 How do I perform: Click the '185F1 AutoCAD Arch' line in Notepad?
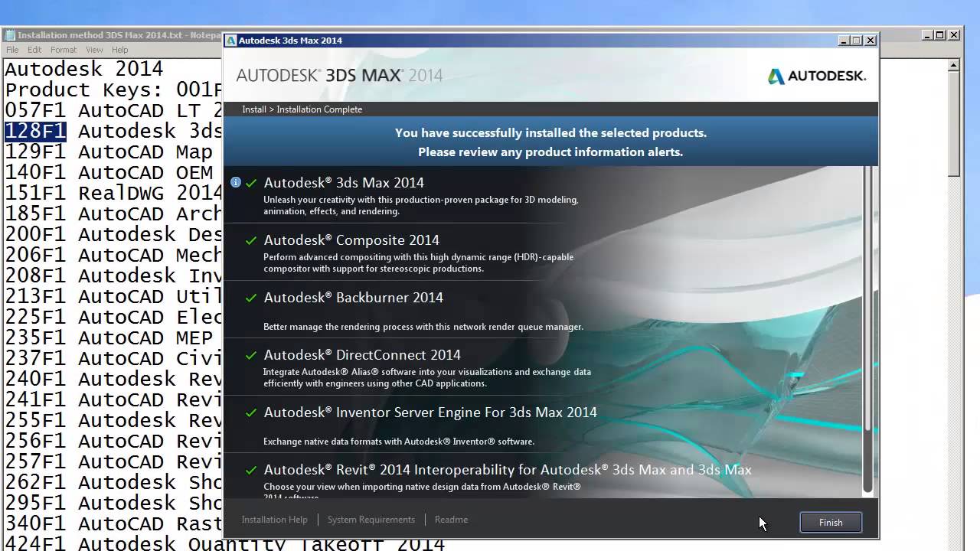click(113, 214)
